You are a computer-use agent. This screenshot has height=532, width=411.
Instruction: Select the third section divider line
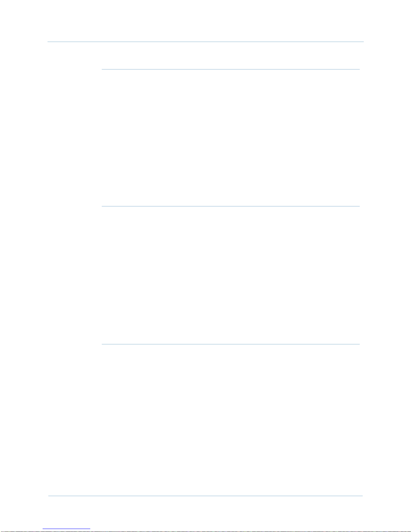coord(230,344)
